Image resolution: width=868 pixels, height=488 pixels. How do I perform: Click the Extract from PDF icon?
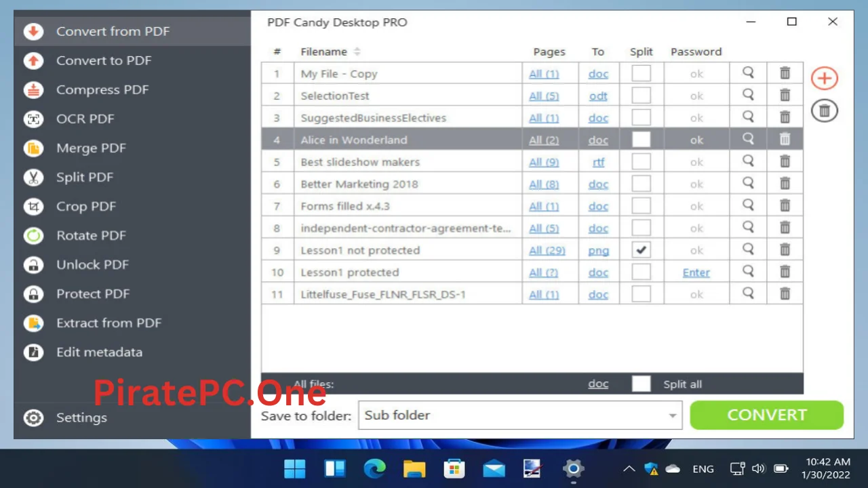point(33,323)
